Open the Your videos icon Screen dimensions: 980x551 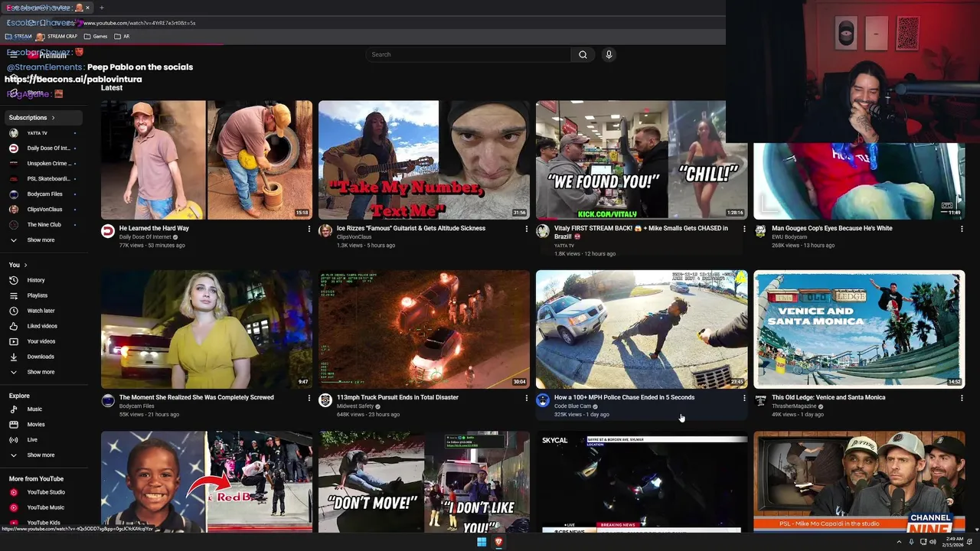click(13, 341)
